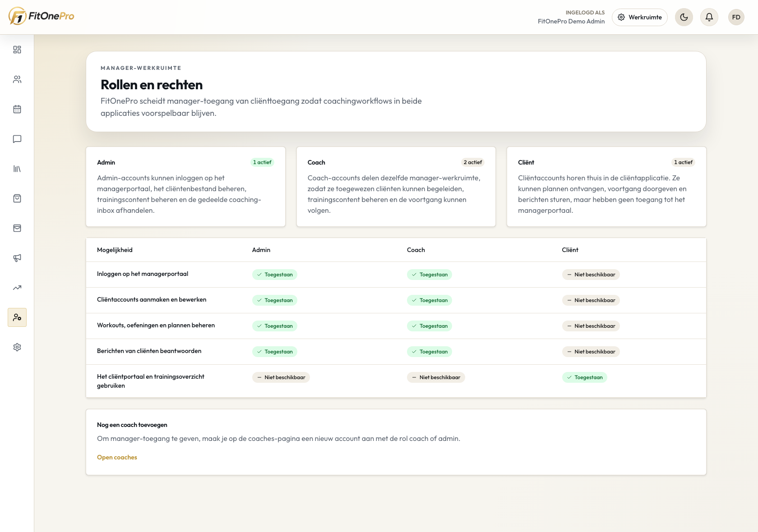Click 'Berichten van cliënten beantwoorden' row label
Viewport: 758px width, 532px height.
click(149, 351)
